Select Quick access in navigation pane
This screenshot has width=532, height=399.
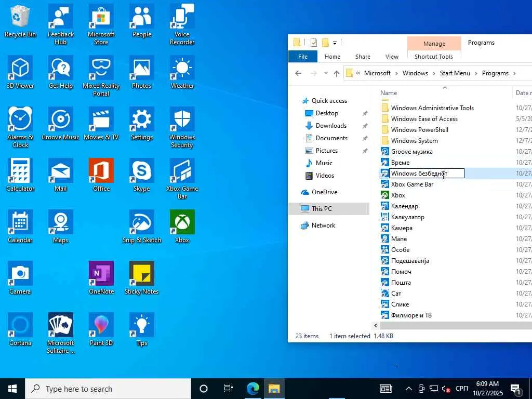tap(329, 101)
